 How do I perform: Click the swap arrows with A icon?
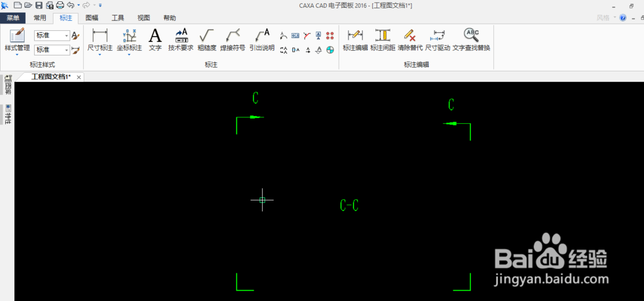283,50
